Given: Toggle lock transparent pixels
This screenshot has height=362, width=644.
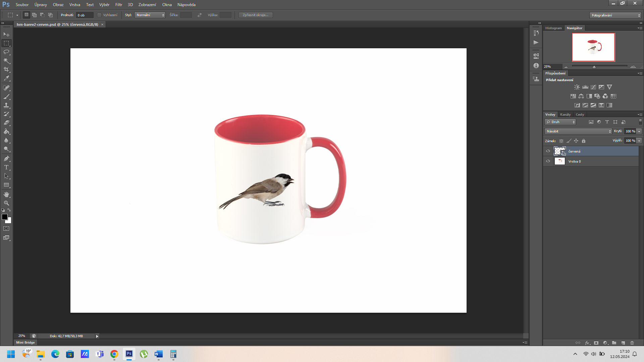Looking at the screenshot, I should tap(561, 141).
